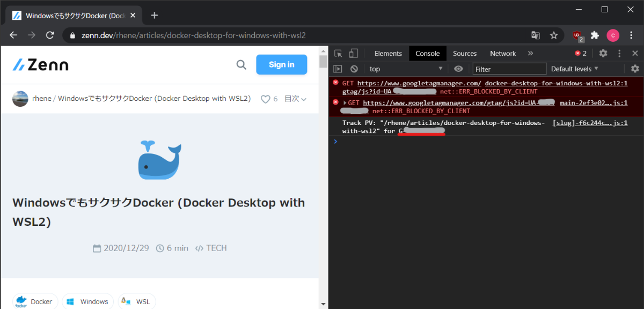The height and width of the screenshot is (309, 644).
Task: Reload the current page
Action: pos(50,35)
